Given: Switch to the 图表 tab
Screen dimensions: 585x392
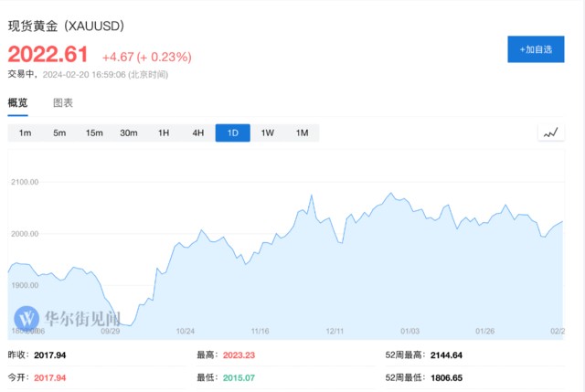Looking at the screenshot, I should click(x=63, y=103).
